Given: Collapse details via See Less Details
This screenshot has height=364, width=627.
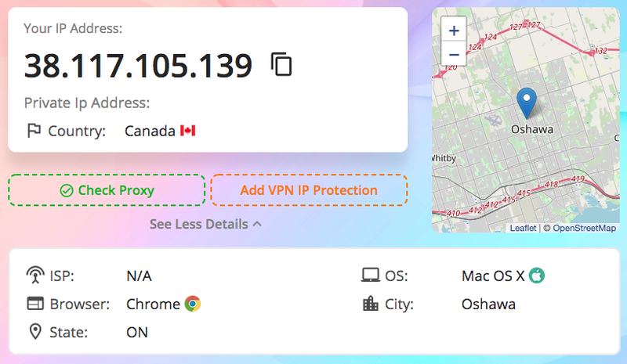Looking at the screenshot, I should click(x=206, y=224).
